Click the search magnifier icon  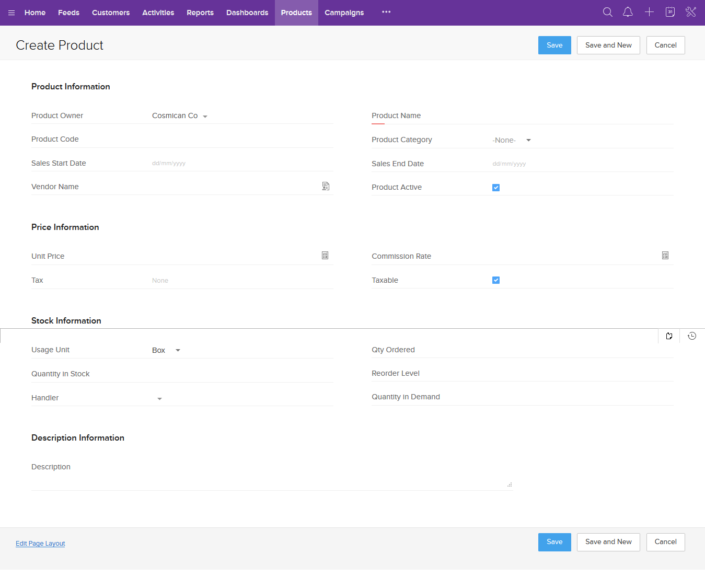(607, 12)
